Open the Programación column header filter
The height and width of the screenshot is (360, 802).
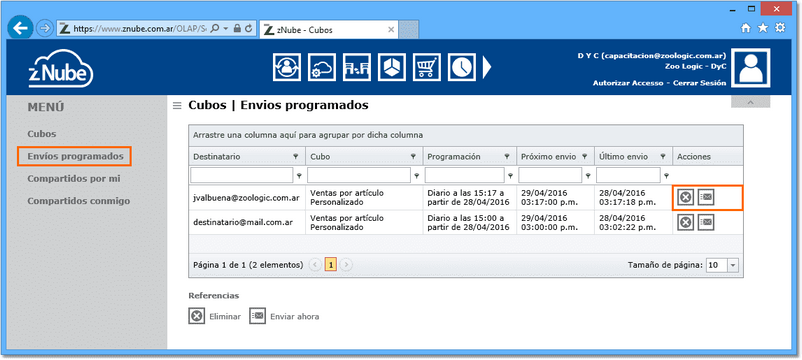tap(507, 156)
